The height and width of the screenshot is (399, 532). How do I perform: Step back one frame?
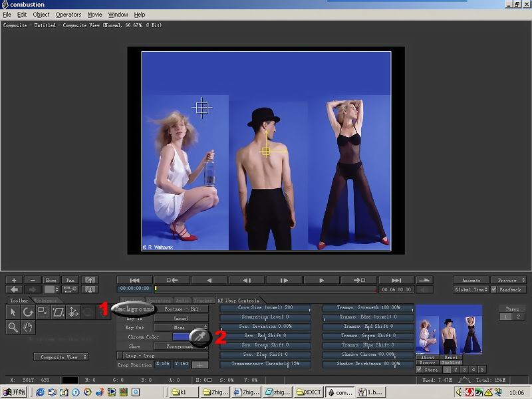tap(247, 280)
